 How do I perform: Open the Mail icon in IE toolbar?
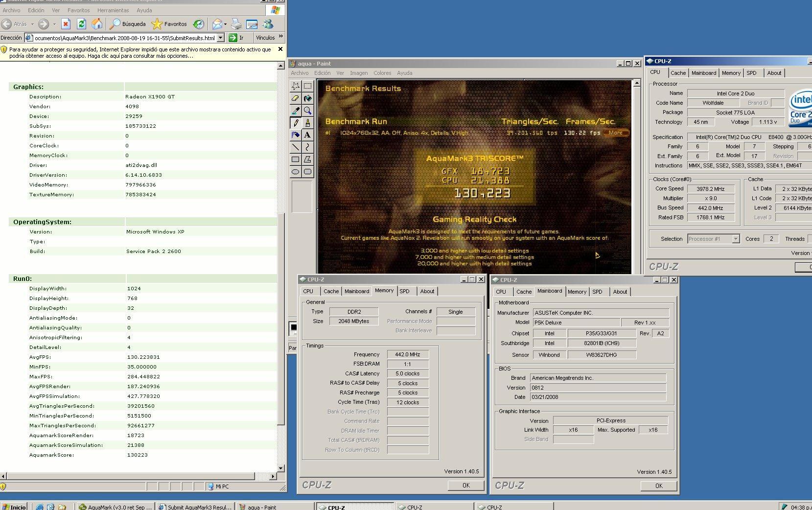(217, 23)
